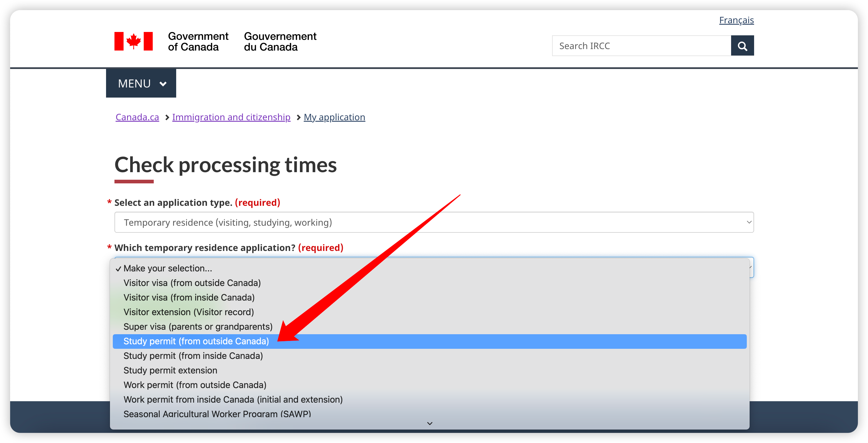Select Study permit (from outside Canada)
Screen dimensions: 868x443
pyautogui.click(x=430, y=341)
